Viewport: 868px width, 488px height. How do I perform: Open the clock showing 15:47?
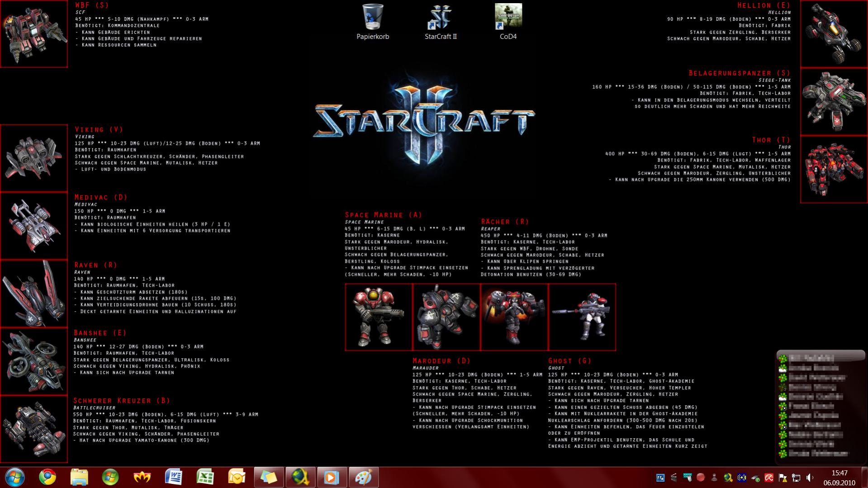tap(839, 478)
